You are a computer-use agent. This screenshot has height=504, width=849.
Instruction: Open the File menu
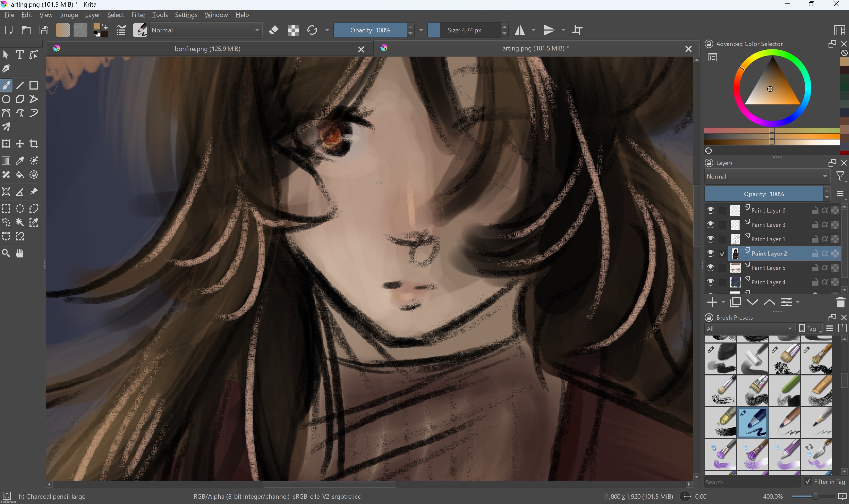click(x=9, y=15)
